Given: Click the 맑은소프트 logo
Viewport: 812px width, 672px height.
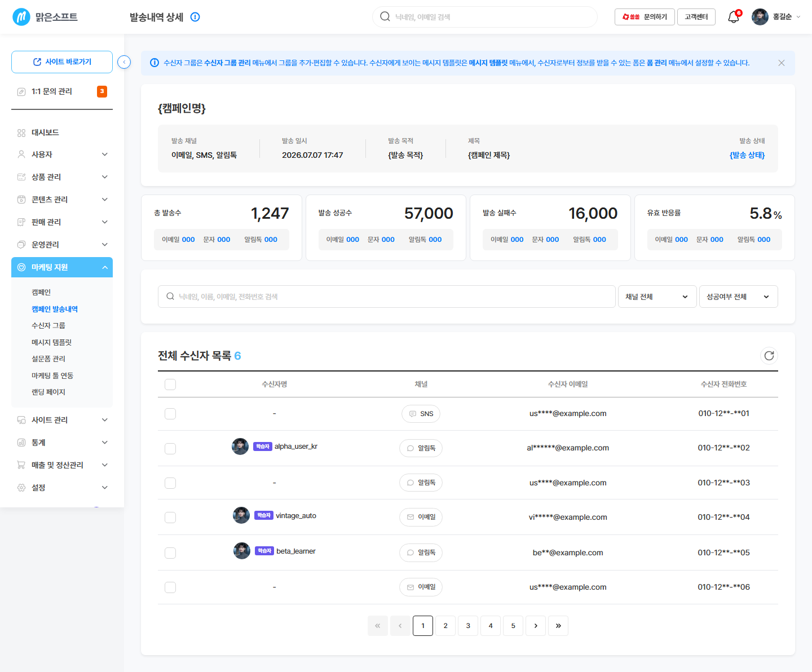Looking at the screenshot, I should point(45,17).
